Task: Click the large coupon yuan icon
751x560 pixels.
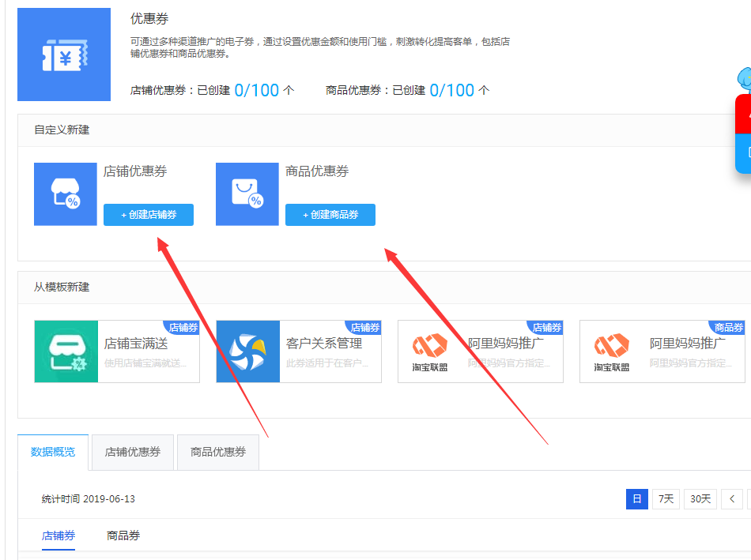Action: pos(64,54)
